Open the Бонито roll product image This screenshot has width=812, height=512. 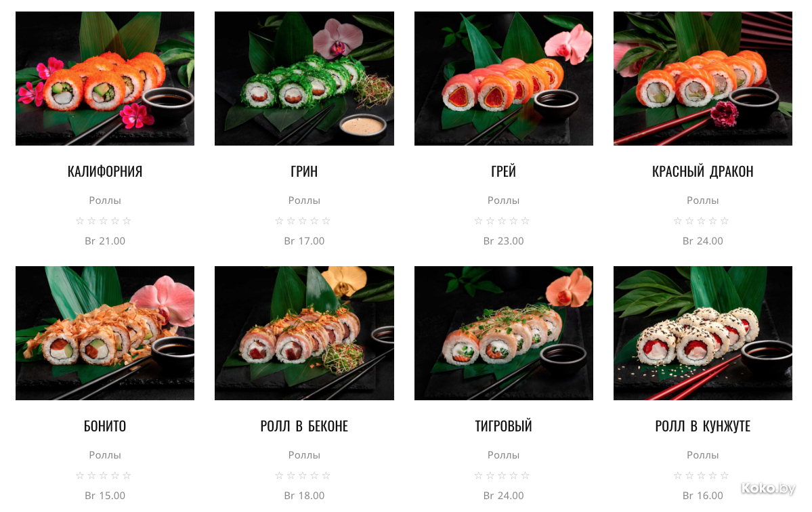104,333
